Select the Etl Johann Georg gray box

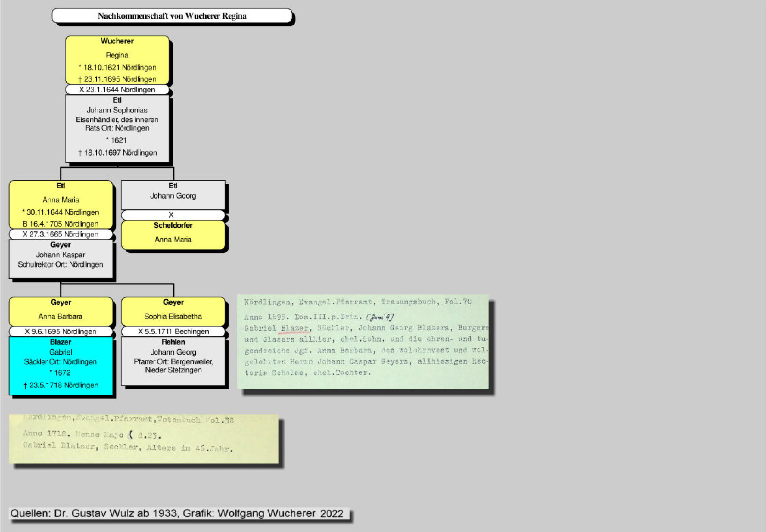pyautogui.click(x=173, y=195)
